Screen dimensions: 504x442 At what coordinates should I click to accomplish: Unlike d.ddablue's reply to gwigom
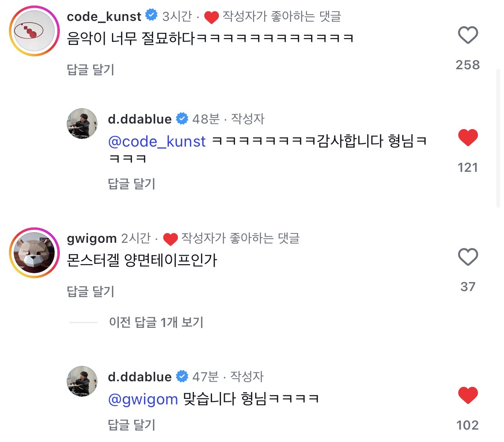[x=468, y=395]
